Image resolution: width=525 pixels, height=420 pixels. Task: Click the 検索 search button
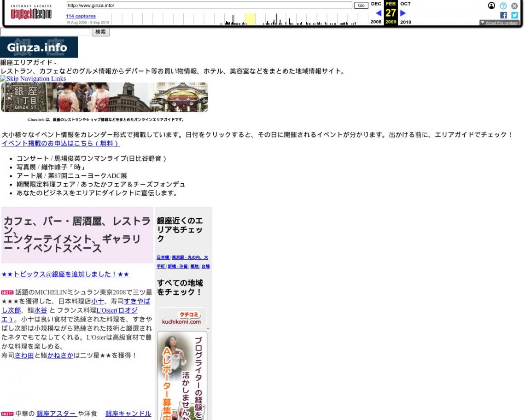pyautogui.click(x=100, y=32)
